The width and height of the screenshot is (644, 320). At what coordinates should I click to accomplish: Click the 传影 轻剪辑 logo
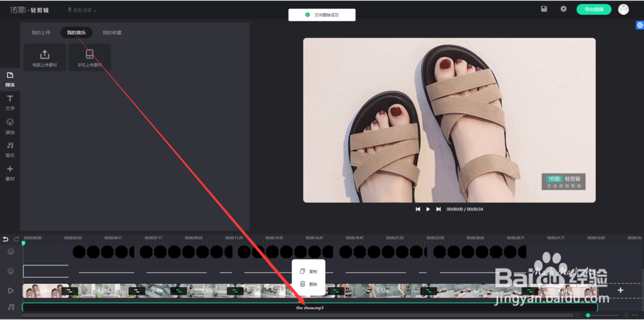(x=29, y=10)
